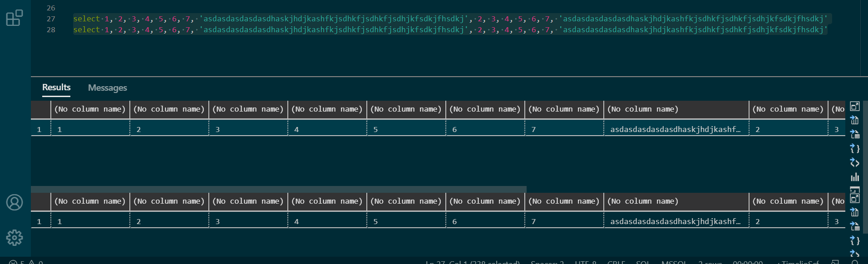Click select-all corner cell of upper grid
The height and width of the screenshot is (264, 868).
click(40, 109)
